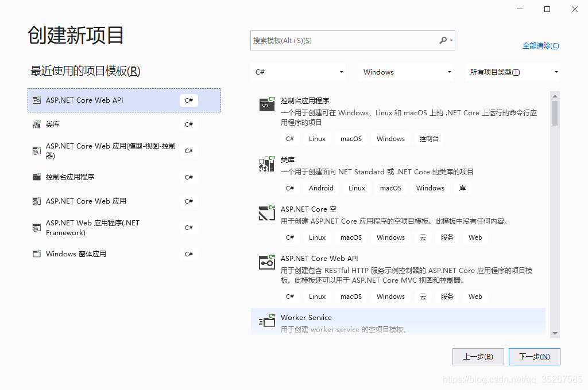588x390 pixels.
Task: Click the ASP.NET Core Web API icon in recent templates
Action: [36, 100]
